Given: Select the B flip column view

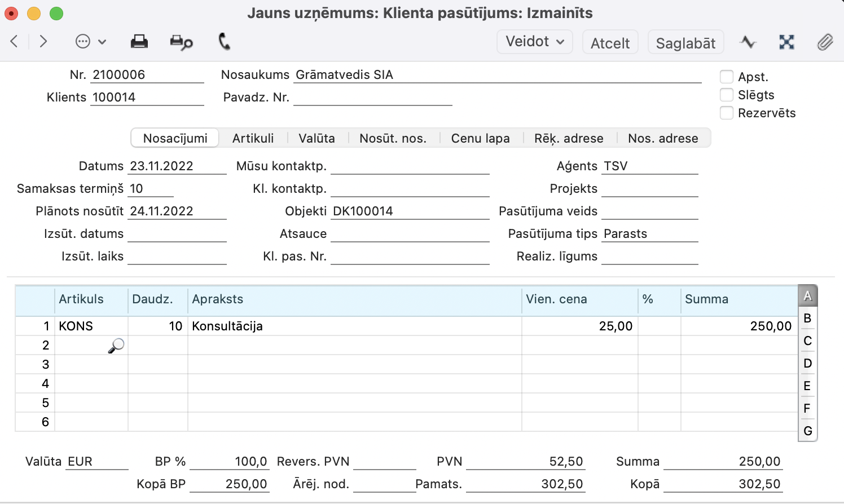Looking at the screenshot, I should [807, 319].
